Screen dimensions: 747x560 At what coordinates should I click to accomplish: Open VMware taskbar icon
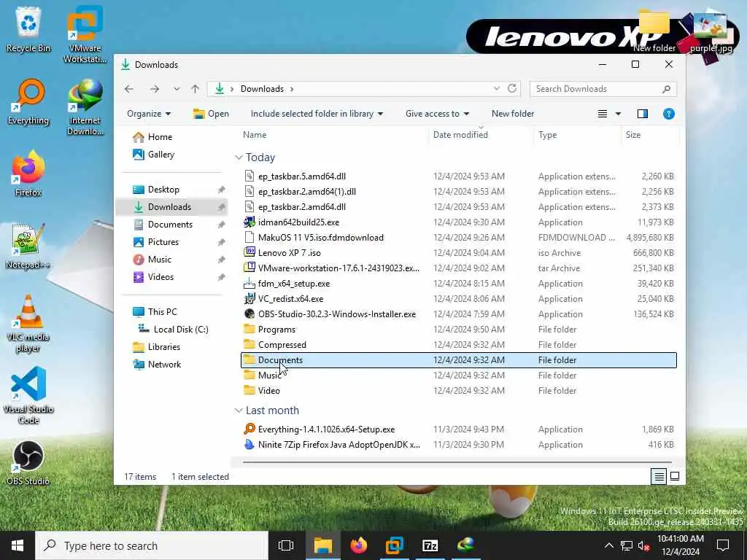(395, 545)
